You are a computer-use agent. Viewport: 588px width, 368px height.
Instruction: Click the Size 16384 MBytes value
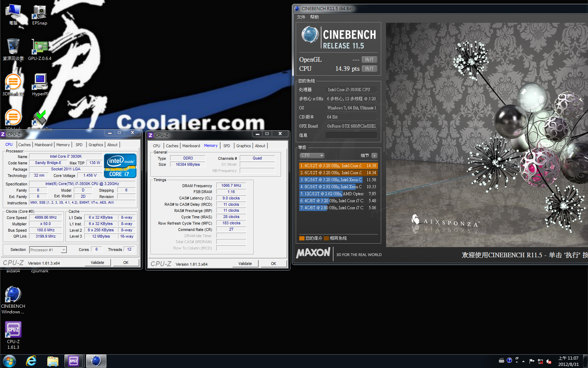click(x=188, y=165)
